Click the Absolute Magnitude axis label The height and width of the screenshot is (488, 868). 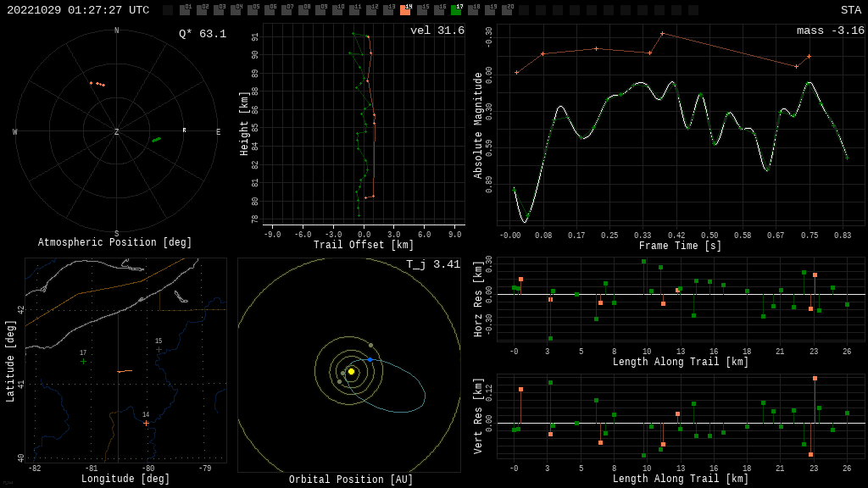tap(478, 125)
